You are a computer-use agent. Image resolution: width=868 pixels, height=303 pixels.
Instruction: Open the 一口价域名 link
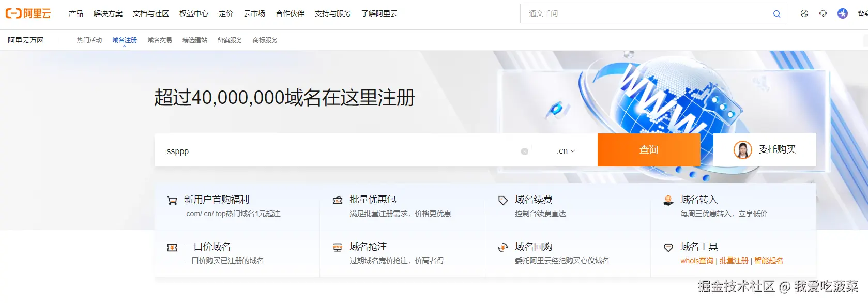pos(207,247)
